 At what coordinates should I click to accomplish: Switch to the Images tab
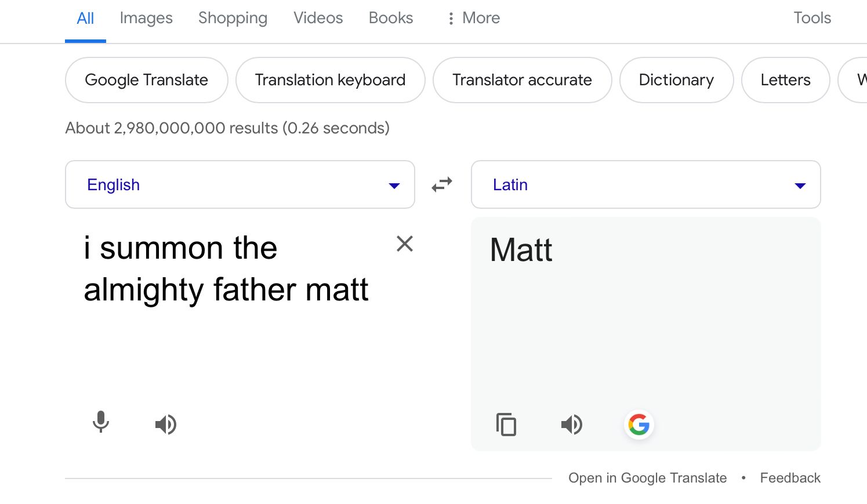pyautogui.click(x=146, y=18)
